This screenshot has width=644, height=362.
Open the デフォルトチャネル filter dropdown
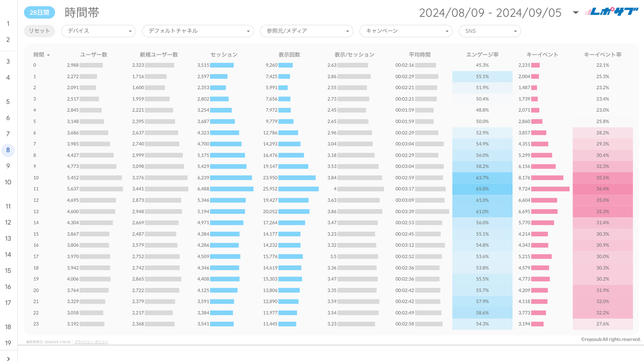[x=197, y=31]
